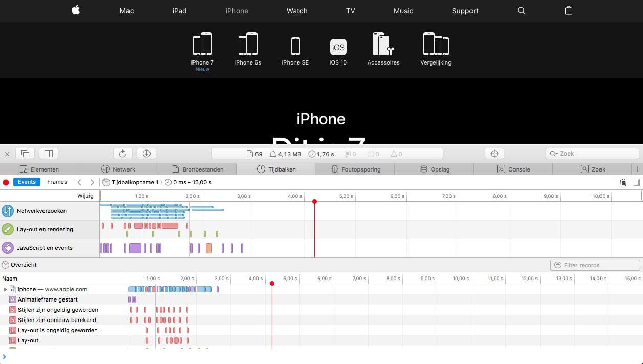643x364 pixels.
Task: Click the Naam column header
Action: [64, 279]
